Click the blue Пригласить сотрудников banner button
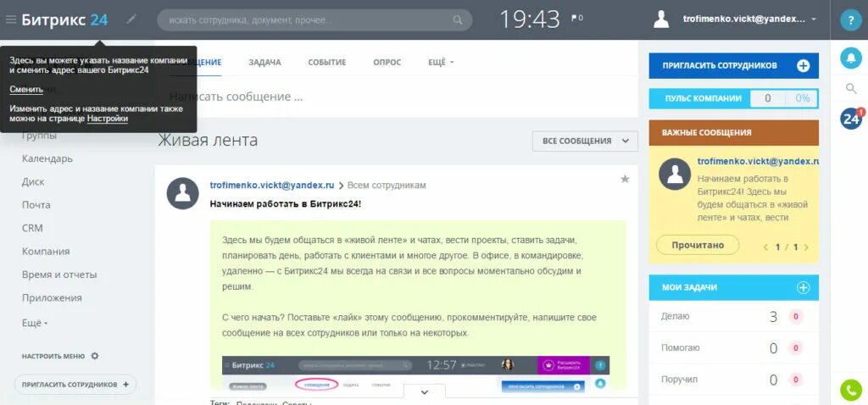The height and width of the screenshot is (405, 868). pyautogui.click(x=733, y=66)
